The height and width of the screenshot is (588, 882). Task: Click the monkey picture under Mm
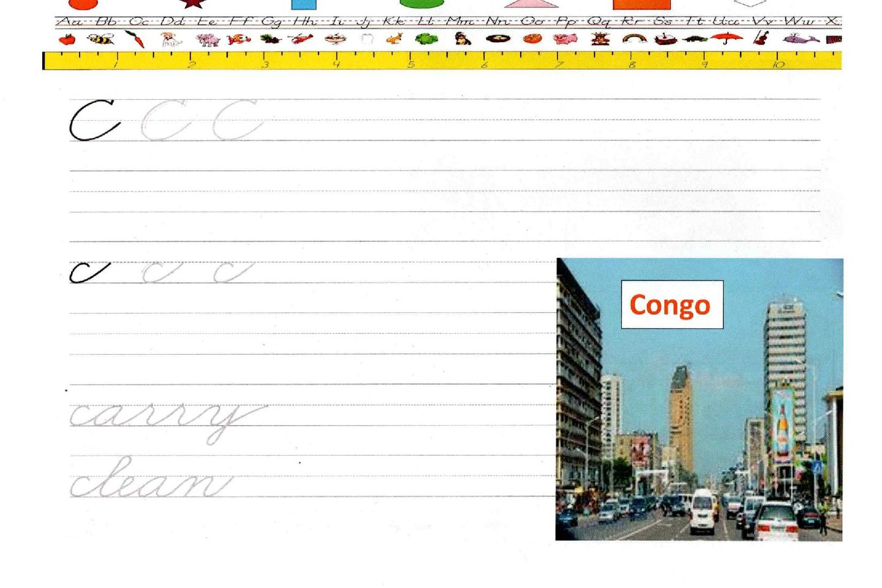click(x=463, y=39)
